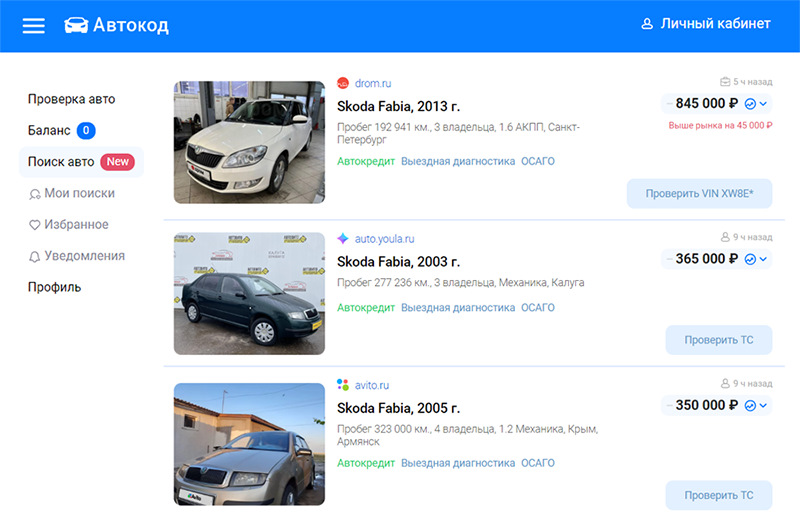Viewport: 800px width, 529px height.
Task: Click Проверить ТС for Fabia 2005
Action: 719,495
